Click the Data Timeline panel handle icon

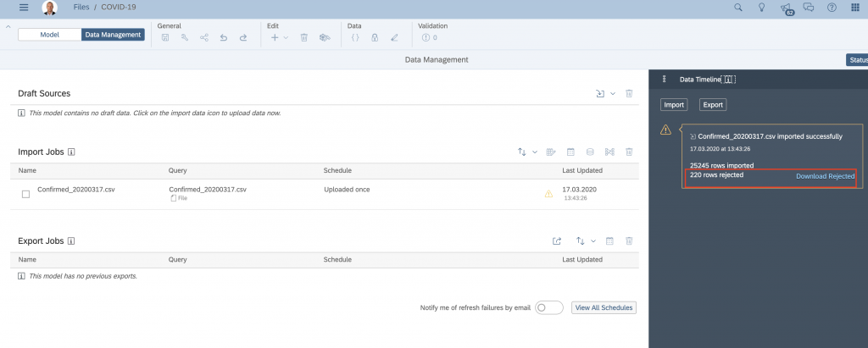665,79
